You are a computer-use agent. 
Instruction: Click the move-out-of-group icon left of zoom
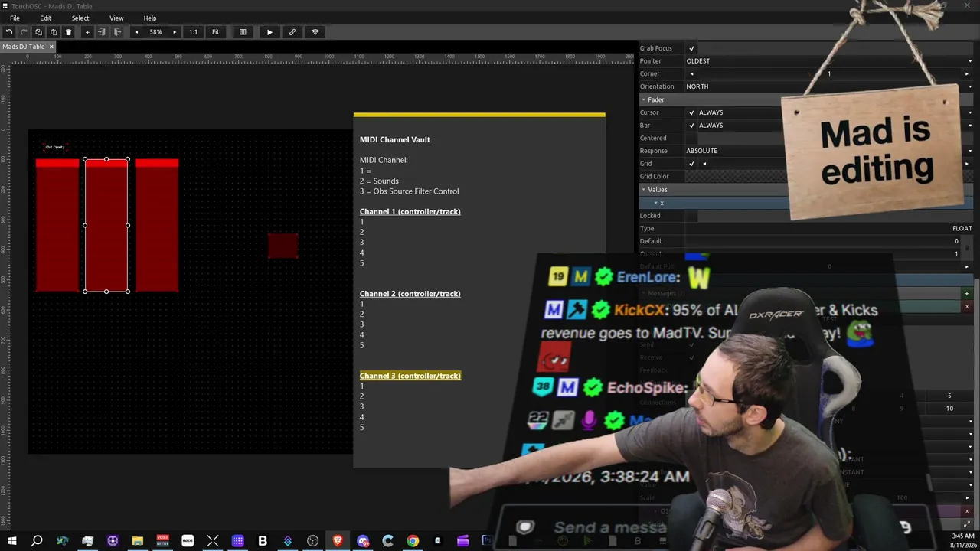(x=117, y=32)
